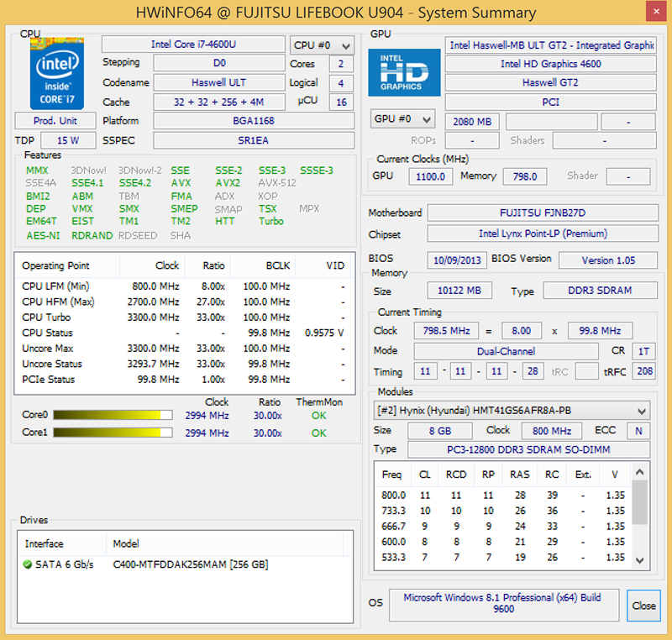Click the green SATA drive status icon
This screenshot has width=672, height=640.
[28, 564]
